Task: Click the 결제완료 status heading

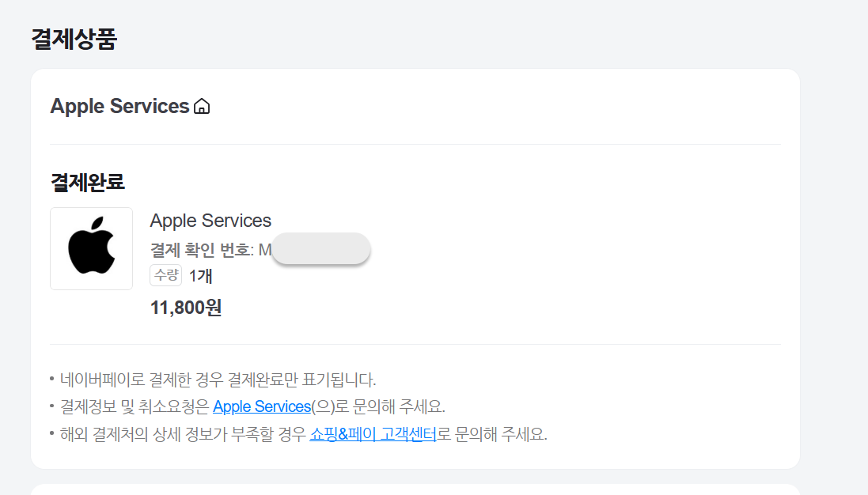Action: click(88, 182)
